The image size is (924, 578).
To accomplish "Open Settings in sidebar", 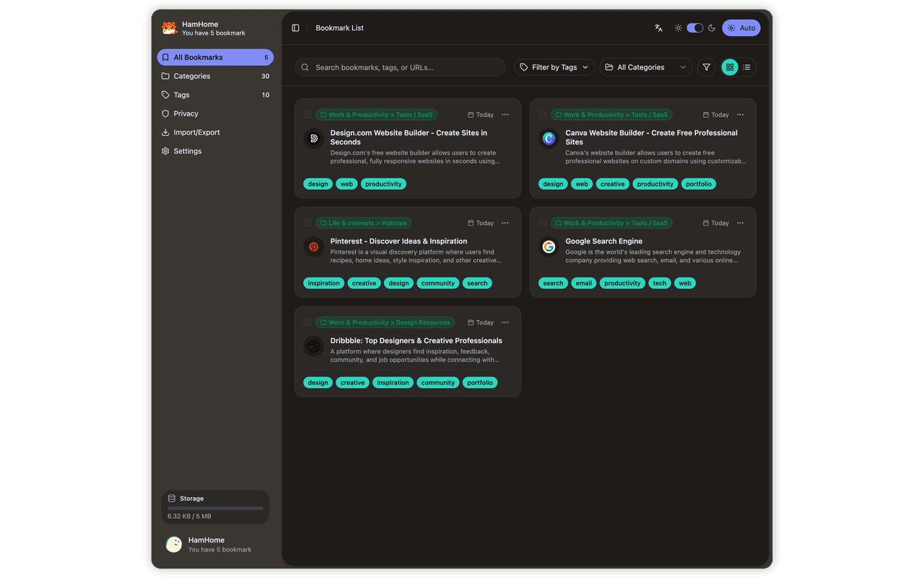I will click(215, 151).
